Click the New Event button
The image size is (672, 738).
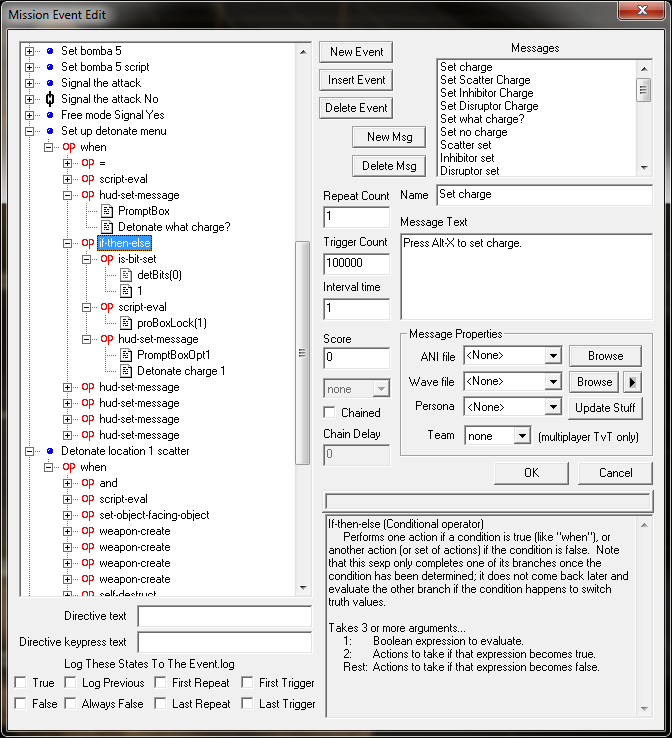click(356, 52)
